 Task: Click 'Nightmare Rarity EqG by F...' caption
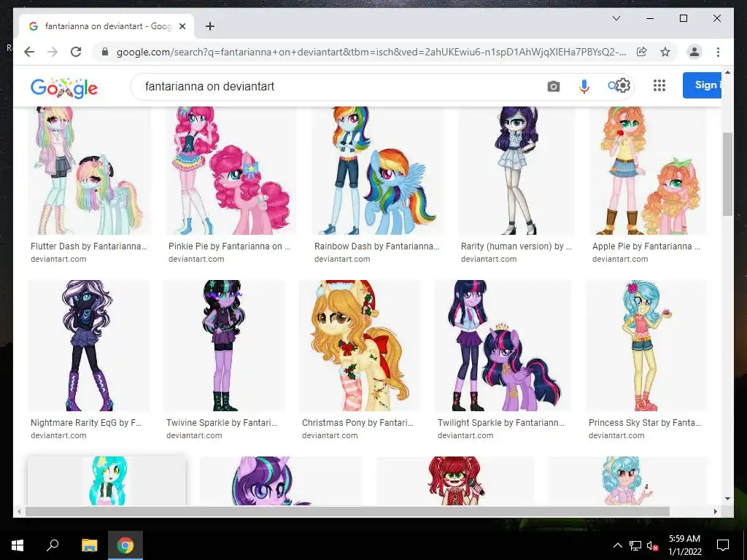[86, 422]
